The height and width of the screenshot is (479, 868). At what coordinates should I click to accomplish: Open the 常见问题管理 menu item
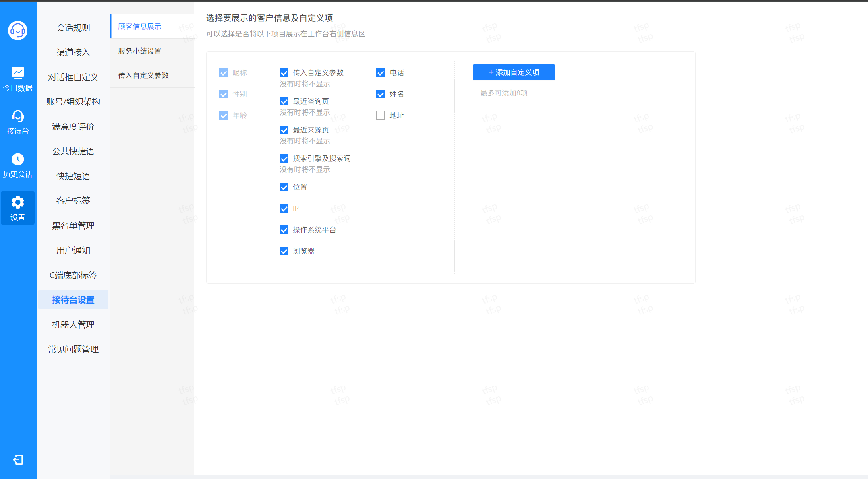[73, 349]
